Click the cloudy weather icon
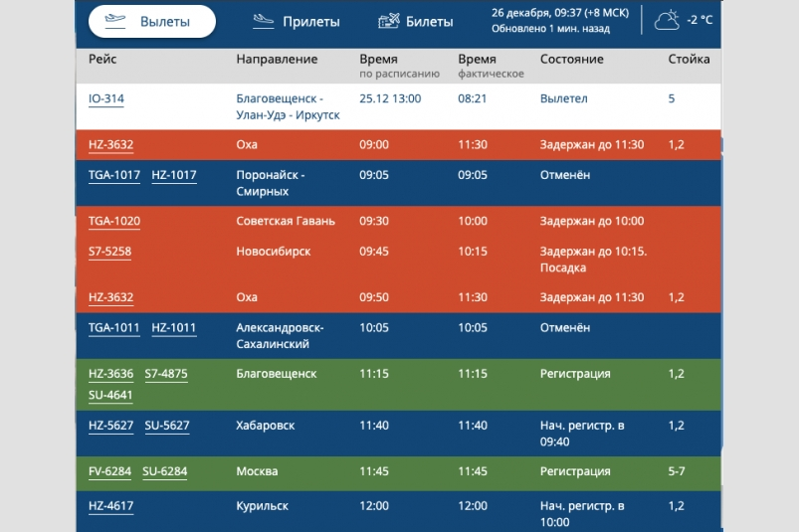 (x=669, y=20)
